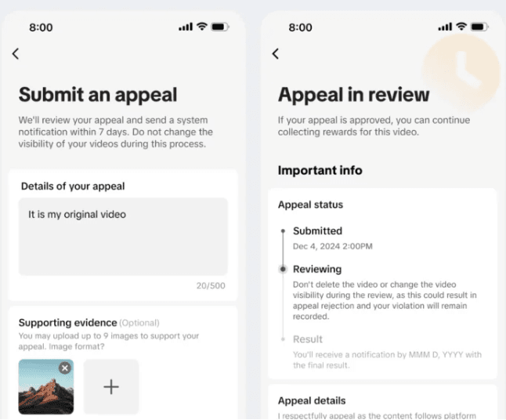Select the Reviewing status step marker
The width and height of the screenshot is (506, 420).
[x=283, y=269]
